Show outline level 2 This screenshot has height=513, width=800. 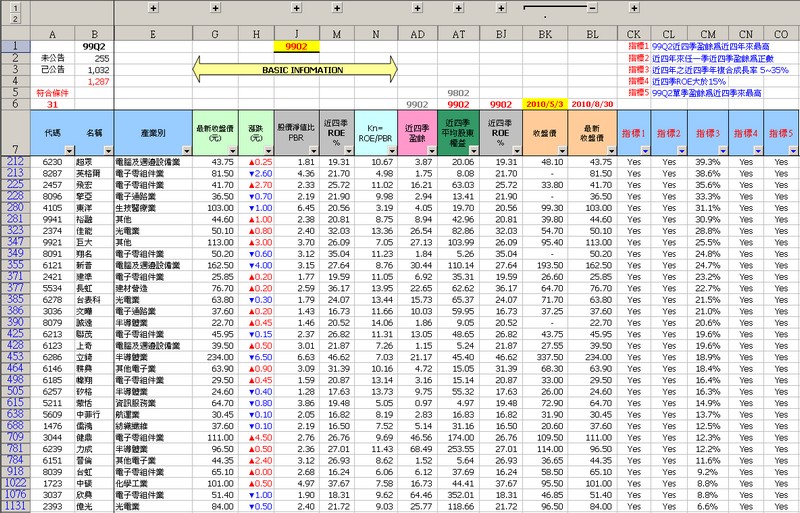point(15,18)
